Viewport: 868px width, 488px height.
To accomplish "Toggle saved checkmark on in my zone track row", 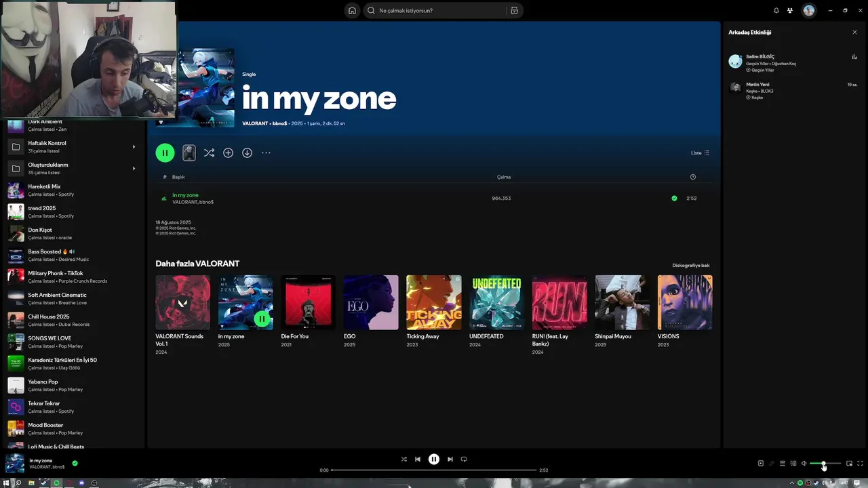I will [x=674, y=198].
